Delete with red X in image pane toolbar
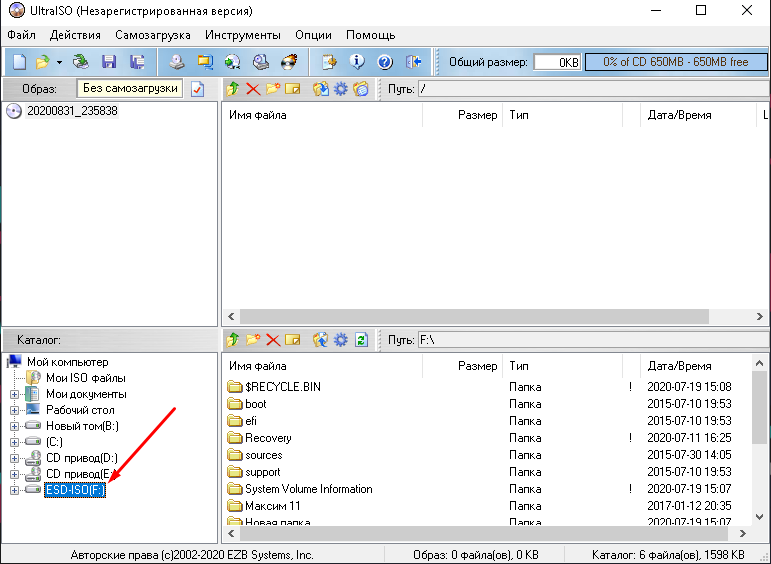Viewport: 771px width, 564px height. point(253,89)
